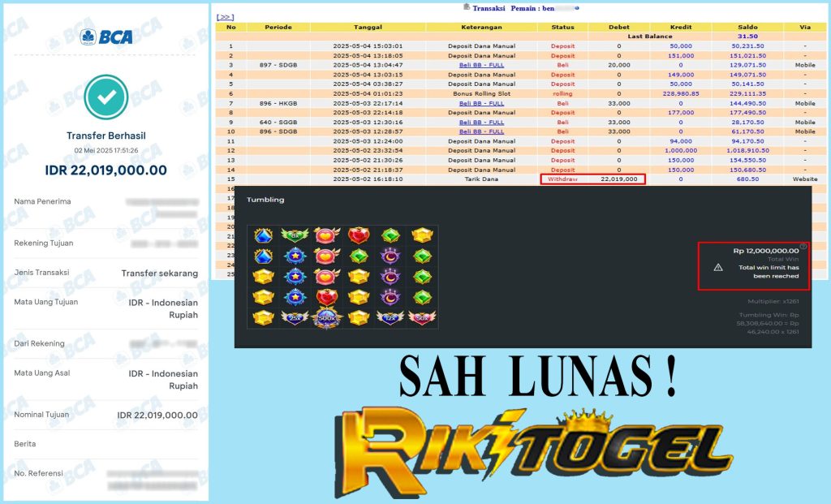Select the 12x winged multiplier symbol

pos(390,317)
